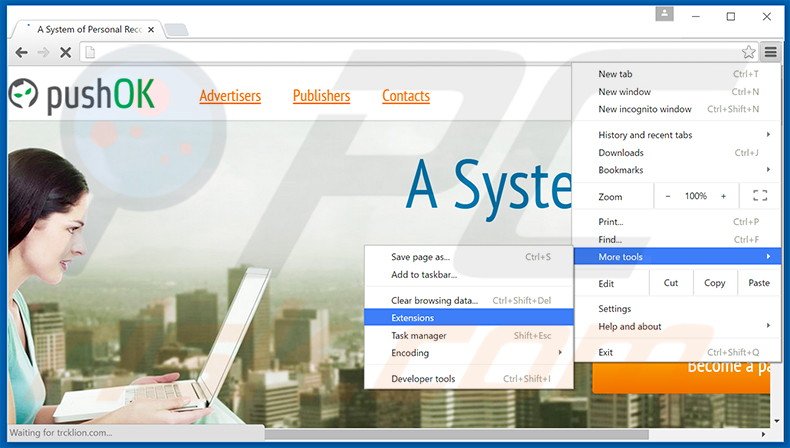Click the Copy button
The image size is (790, 448).
coord(715,283)
